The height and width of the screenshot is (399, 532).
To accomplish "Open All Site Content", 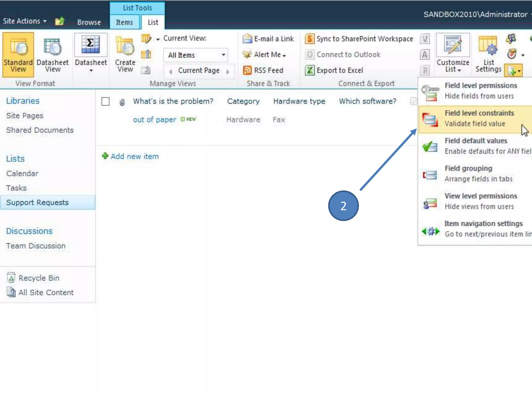I will pyautogui.click(x=40, y=292).
